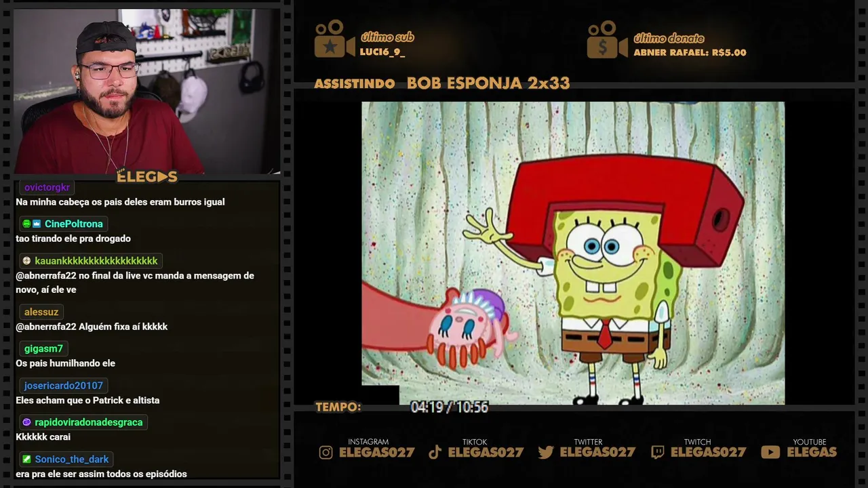Click the Twitch logo icon
The height and width of the screenshot is (488, 868).
657,453
